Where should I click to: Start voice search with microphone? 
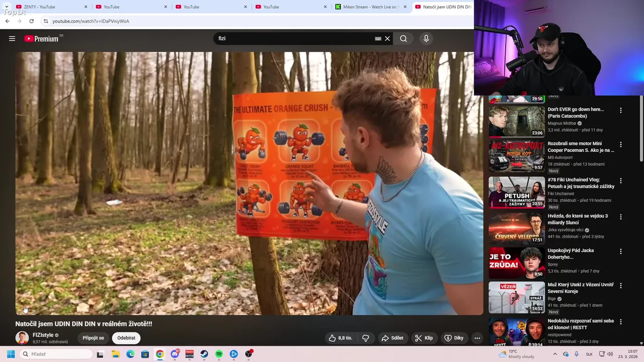click(426, 39)
